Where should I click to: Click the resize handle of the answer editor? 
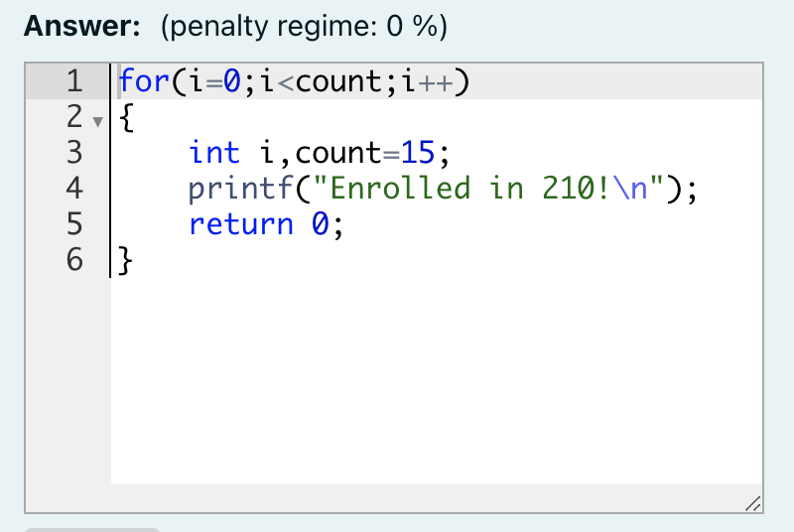[x=753, y=503]
